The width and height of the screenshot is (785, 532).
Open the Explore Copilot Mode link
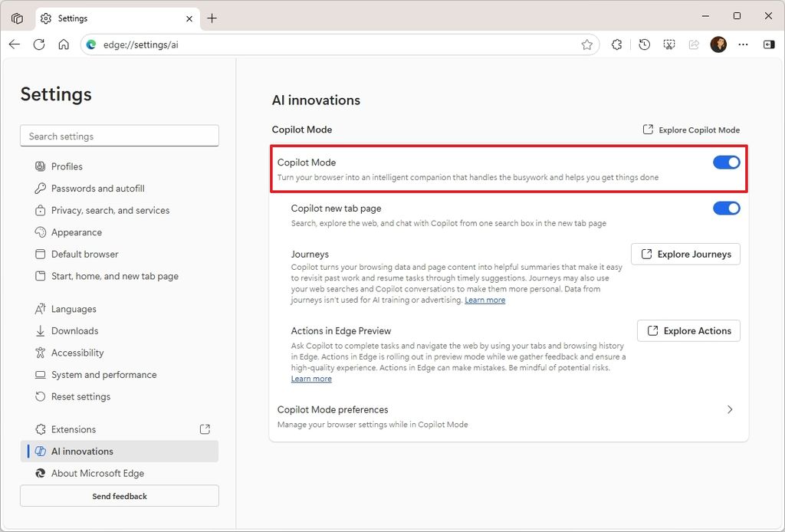coord(691,130)
